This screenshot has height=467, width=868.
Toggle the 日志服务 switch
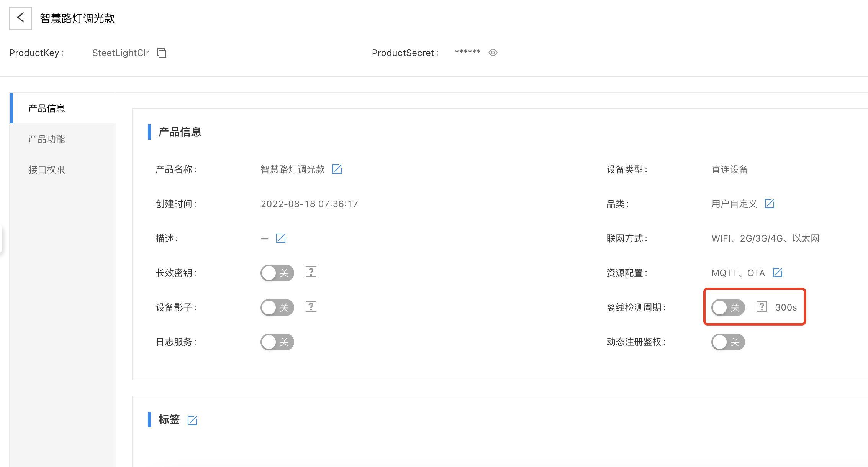click(x=277, y=342)
